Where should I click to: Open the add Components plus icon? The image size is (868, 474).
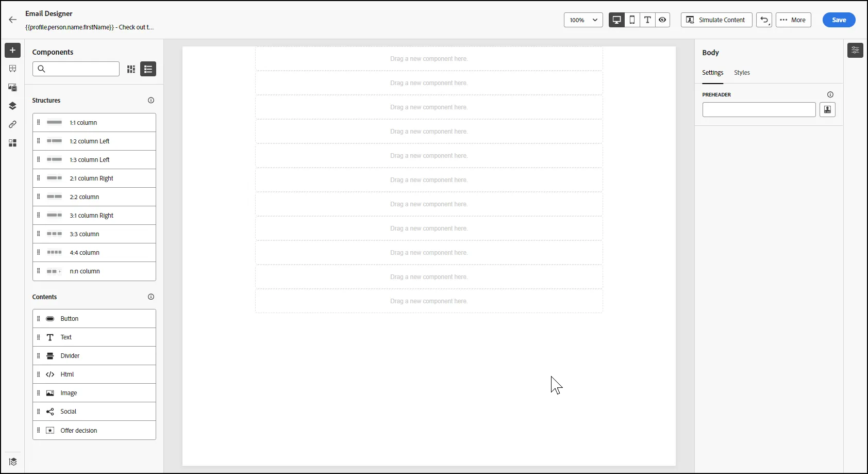click(x=13, y=50)
